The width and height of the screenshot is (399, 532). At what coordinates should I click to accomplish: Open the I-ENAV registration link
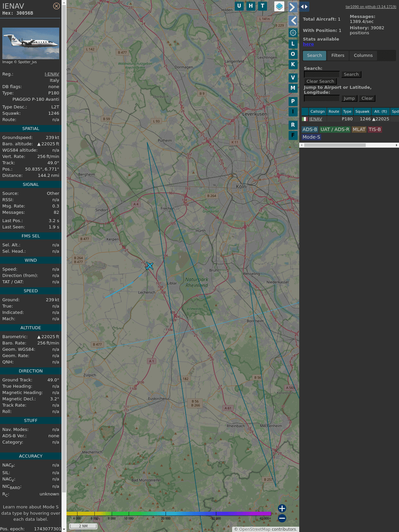52,74
